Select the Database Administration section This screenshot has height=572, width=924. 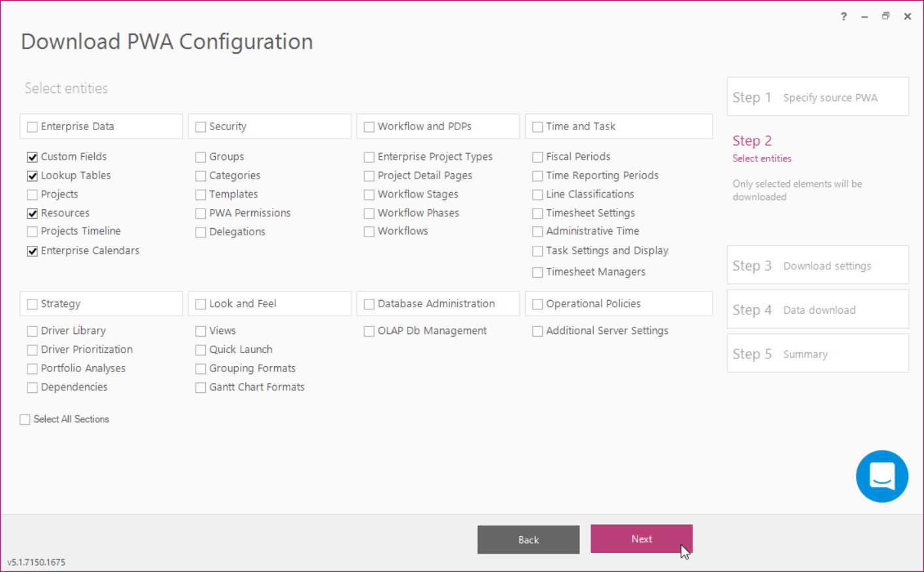(369, 304)
